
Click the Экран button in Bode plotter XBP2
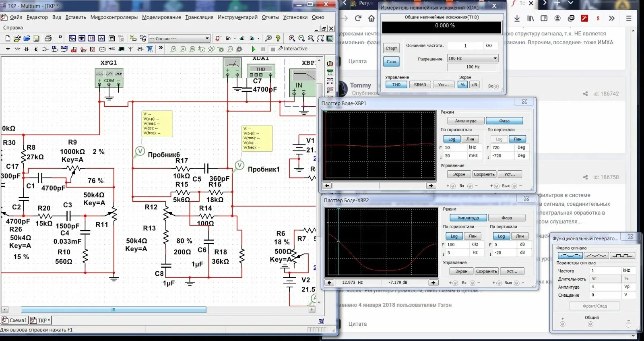pyautogui.click(x=461, y=271)
